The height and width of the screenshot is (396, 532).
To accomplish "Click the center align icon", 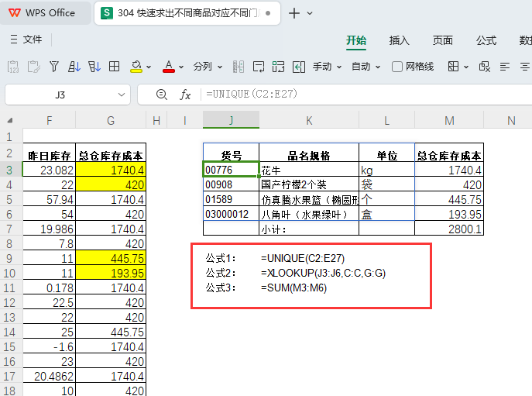I will click(x=525, y=67).
